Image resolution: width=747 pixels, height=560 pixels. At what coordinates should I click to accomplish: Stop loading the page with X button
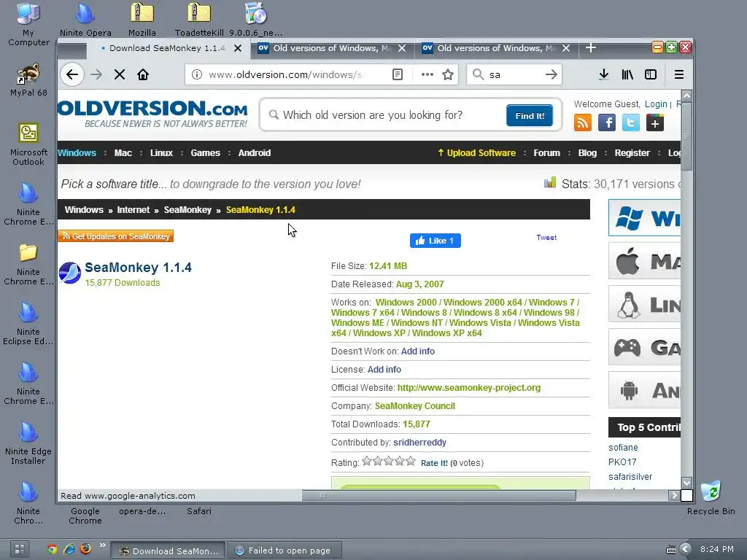(x=120, y=75)
